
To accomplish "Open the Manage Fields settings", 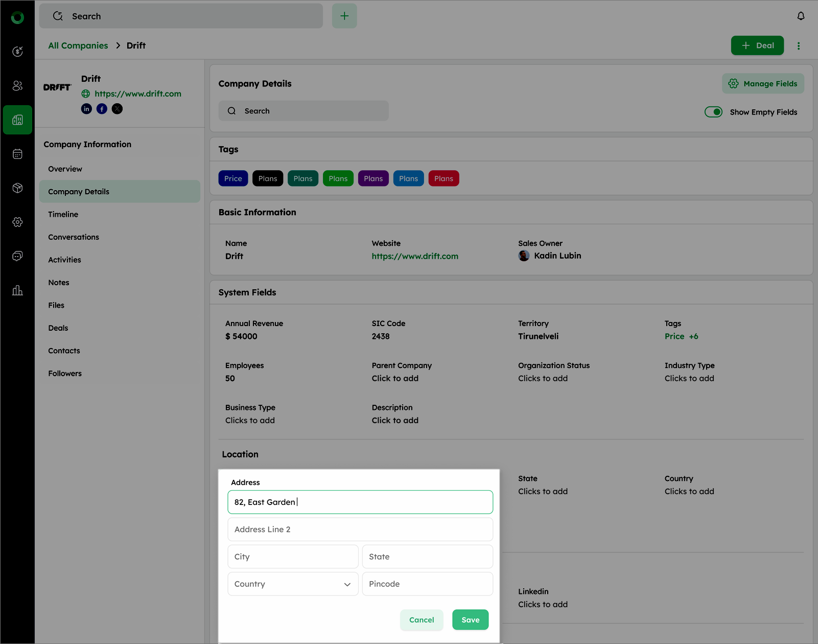I will click(x=763, y=84).
